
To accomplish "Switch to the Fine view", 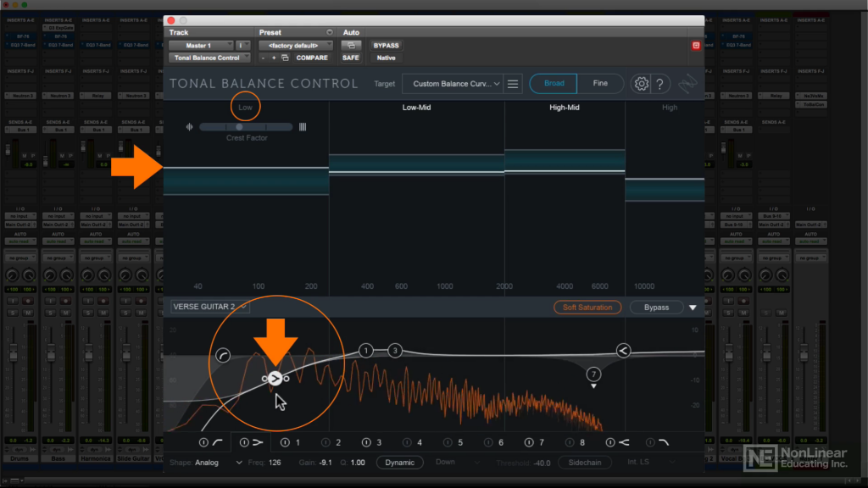I will coord(600,84).
